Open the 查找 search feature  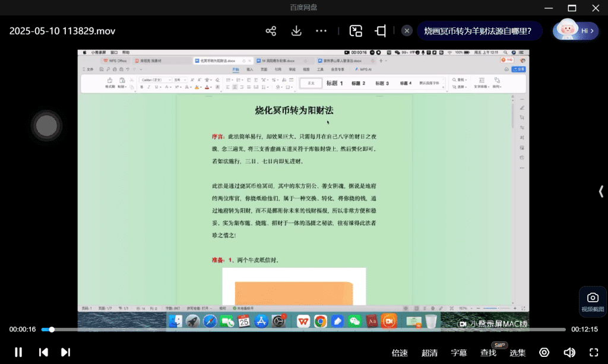[488, 353]
